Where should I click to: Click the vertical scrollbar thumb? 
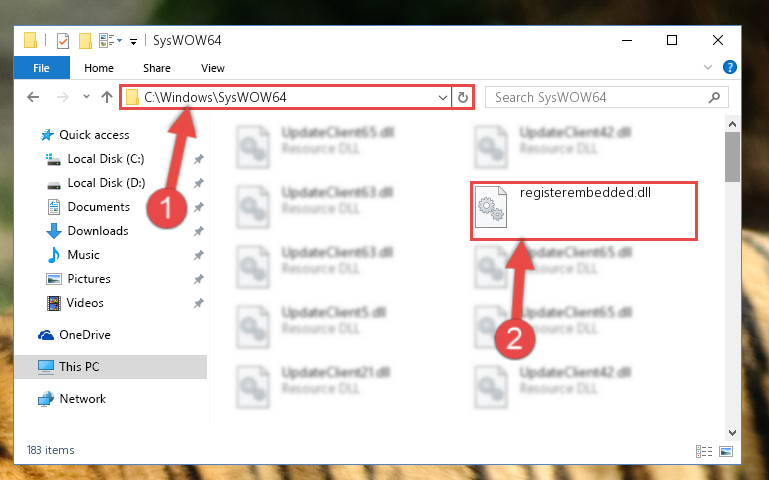coord(732,157)
